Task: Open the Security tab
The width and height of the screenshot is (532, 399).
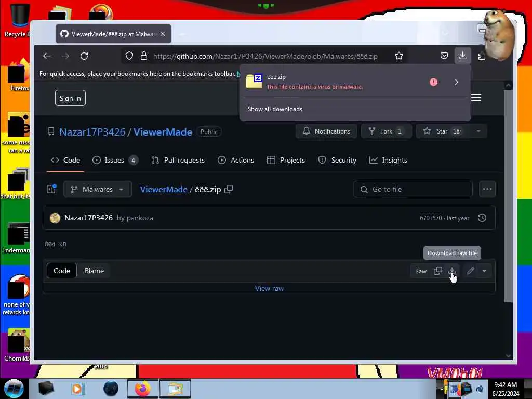Action: pyautogui.click(x=337, y=160)
